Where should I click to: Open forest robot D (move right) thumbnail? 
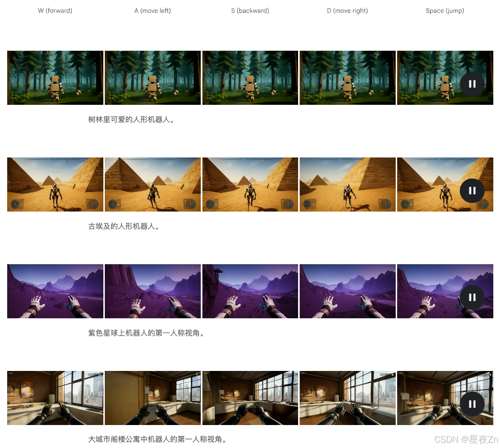[347, 78]
